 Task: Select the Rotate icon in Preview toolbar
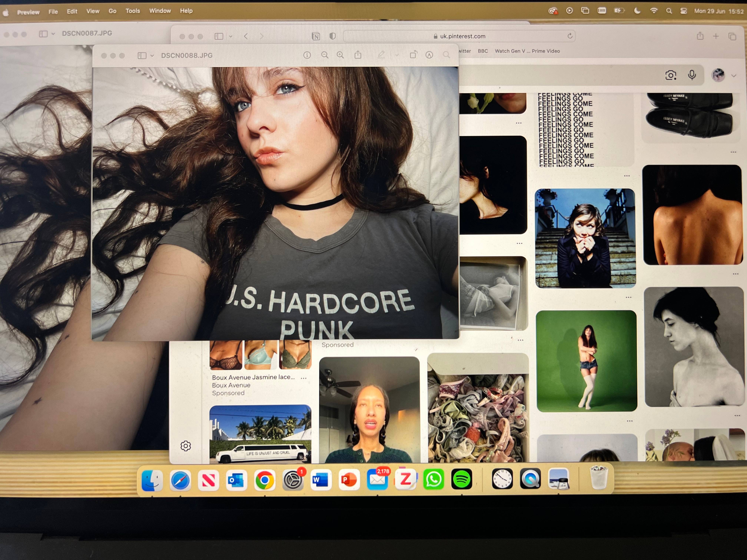(413, 55)
